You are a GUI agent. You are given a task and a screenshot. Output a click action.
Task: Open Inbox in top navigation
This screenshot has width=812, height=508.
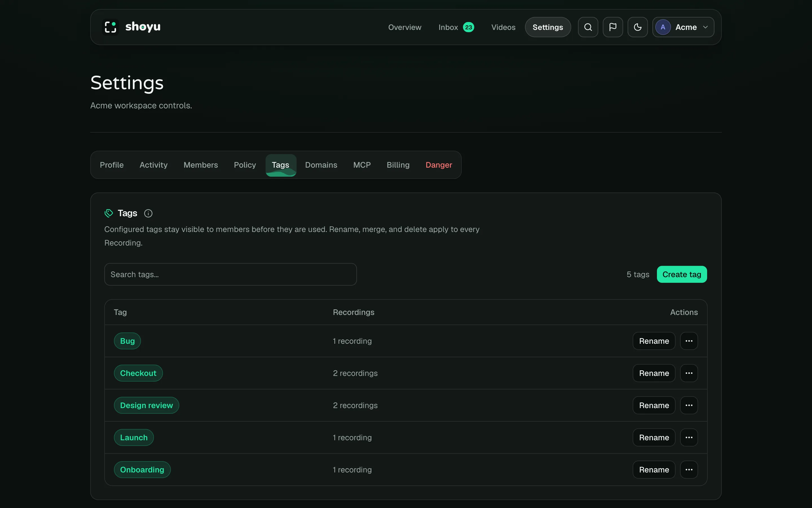[456, 27]
